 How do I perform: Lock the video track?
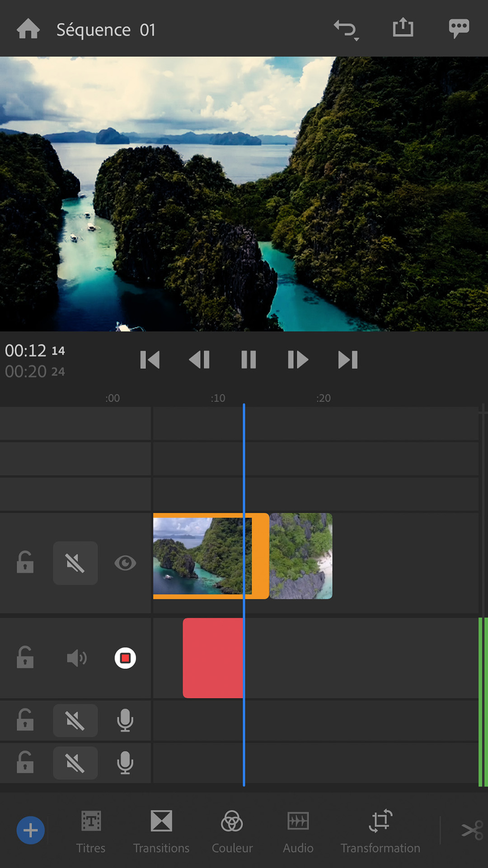click(25, 563)
